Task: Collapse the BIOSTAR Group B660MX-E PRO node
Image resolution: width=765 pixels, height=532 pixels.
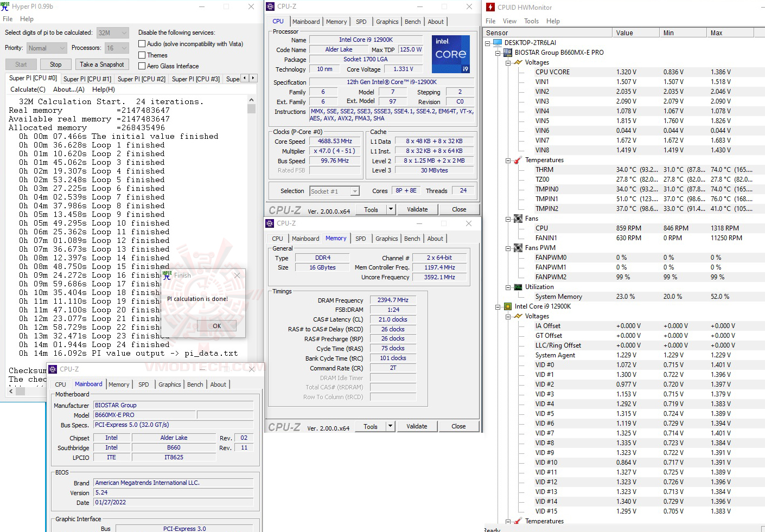Action: [x=498, y=53]
